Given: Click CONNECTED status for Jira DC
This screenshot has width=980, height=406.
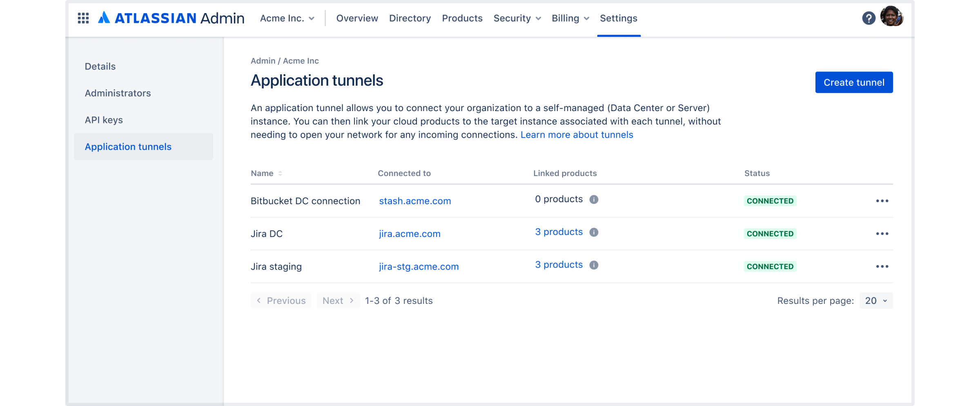Looking at the screenshot, I should tap(770, 234).
